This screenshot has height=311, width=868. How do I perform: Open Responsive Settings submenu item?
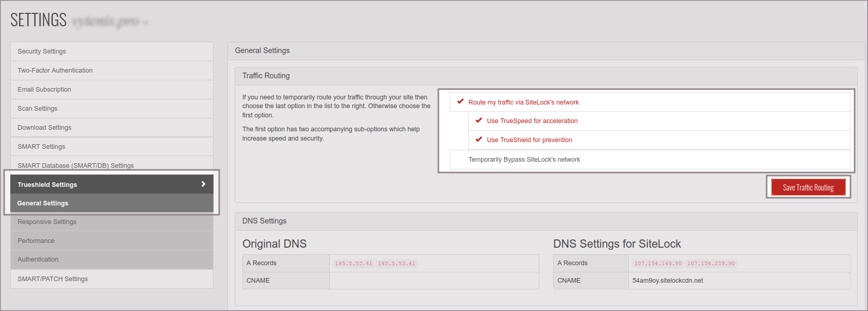47,222
